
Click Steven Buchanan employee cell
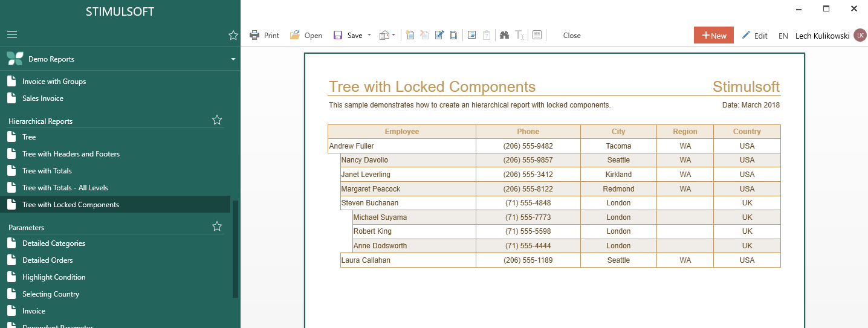[408, 203]
